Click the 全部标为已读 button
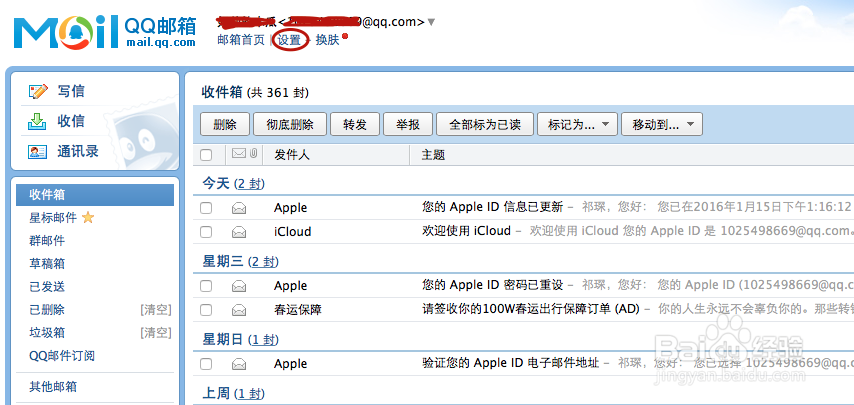 (x=485, y=124)
